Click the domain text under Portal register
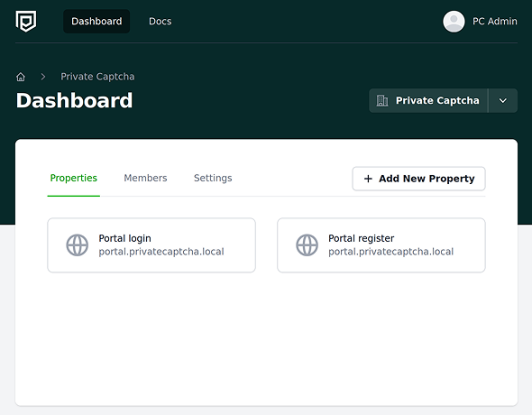Image resolution: width=532 pixels, height=415 pixels. [390, 252]
